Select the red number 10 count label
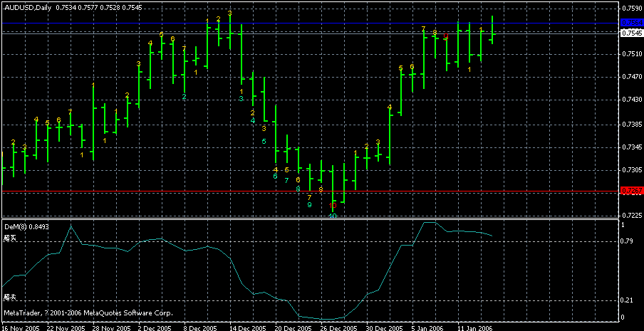 click(x=333, y=205)
